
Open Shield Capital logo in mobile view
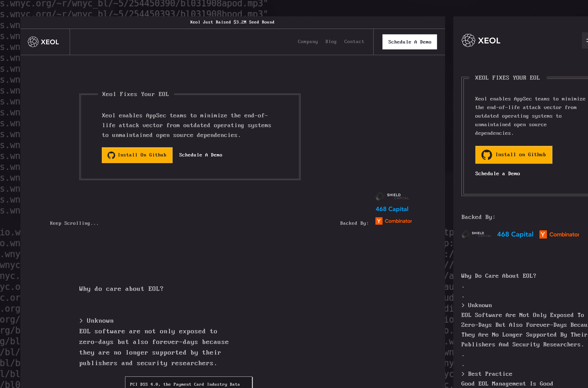tap(476, 234)
